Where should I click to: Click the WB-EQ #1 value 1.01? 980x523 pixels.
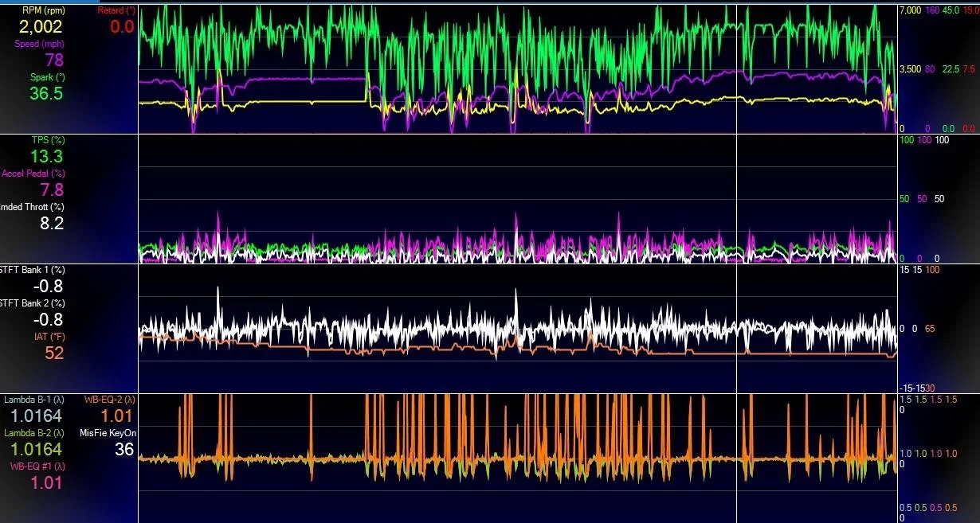tap(46, 482)
